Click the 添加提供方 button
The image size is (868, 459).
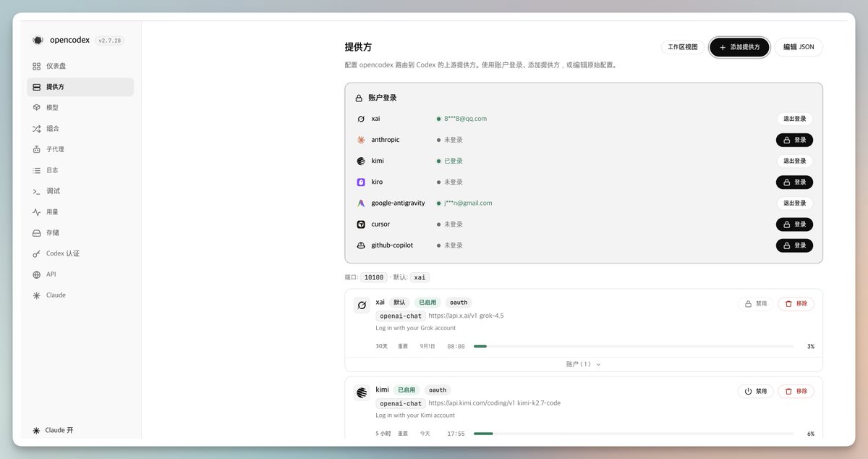coord(739,47)
